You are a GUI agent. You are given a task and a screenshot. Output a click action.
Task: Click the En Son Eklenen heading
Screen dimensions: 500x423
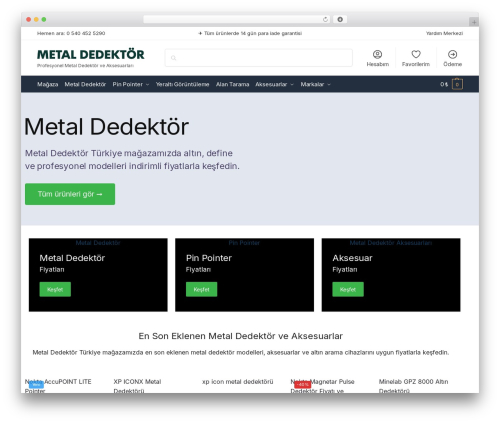point(240,336)
